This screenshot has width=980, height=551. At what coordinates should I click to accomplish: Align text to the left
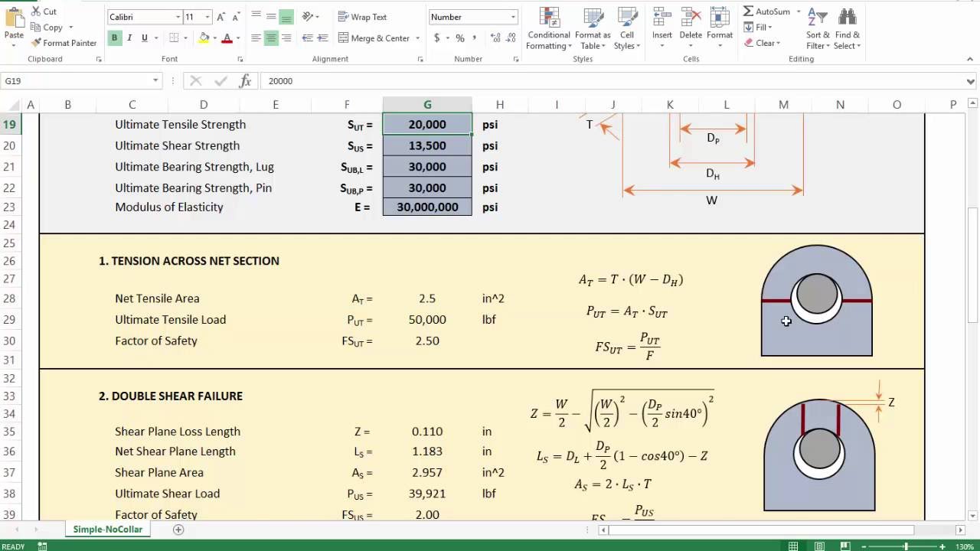click(256, 37)
